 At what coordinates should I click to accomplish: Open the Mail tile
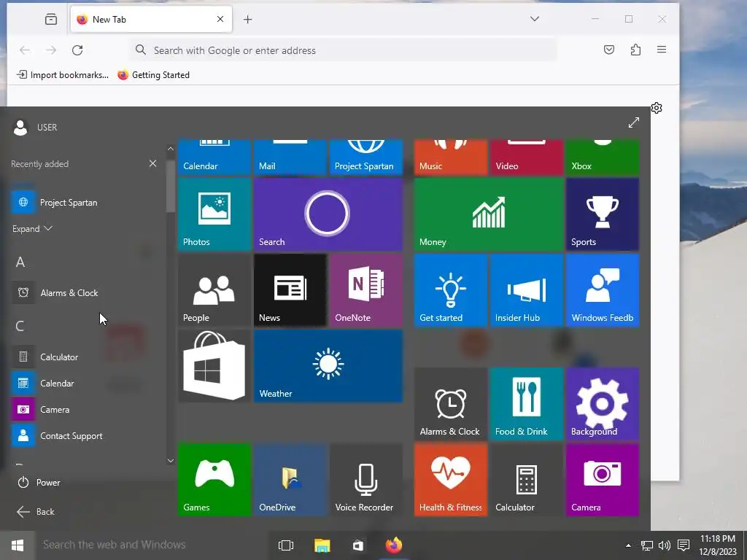tap(290, 157)
